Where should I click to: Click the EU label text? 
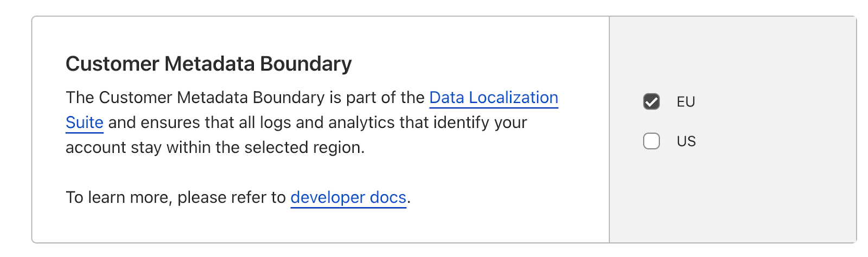pyautogui.click(x=686, y=102)
